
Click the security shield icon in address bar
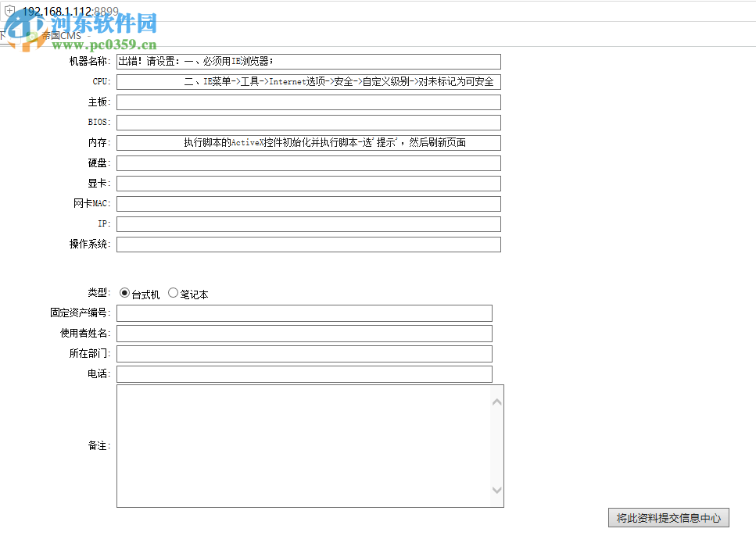pos(9,12)
